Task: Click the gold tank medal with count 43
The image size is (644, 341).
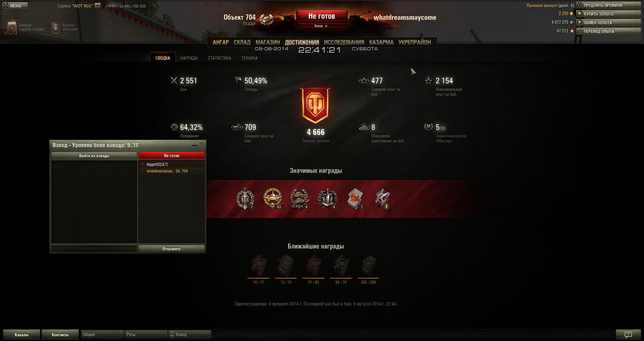Action: pos(273,199)
